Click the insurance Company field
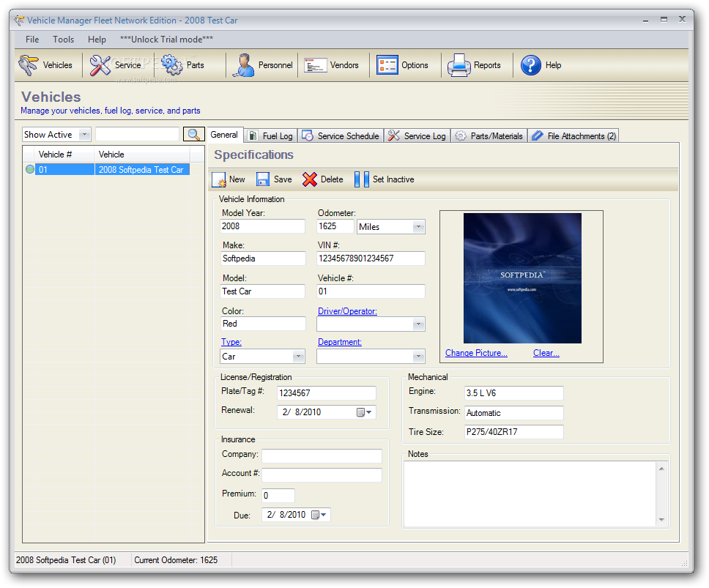Screen dimensions: 709x588 click(x=322, y=456)
